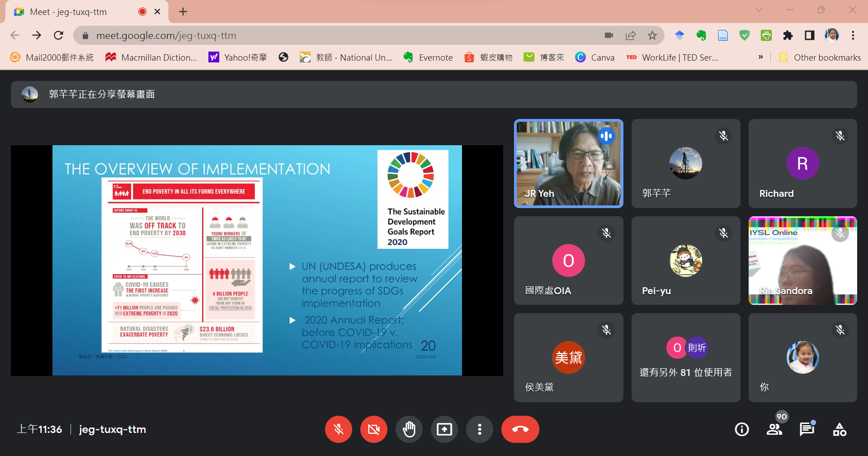The image size is (868, 456).
Task: Open the Chrome tab search dropdown
Action: pyautogui.click(x=759, y=10)
